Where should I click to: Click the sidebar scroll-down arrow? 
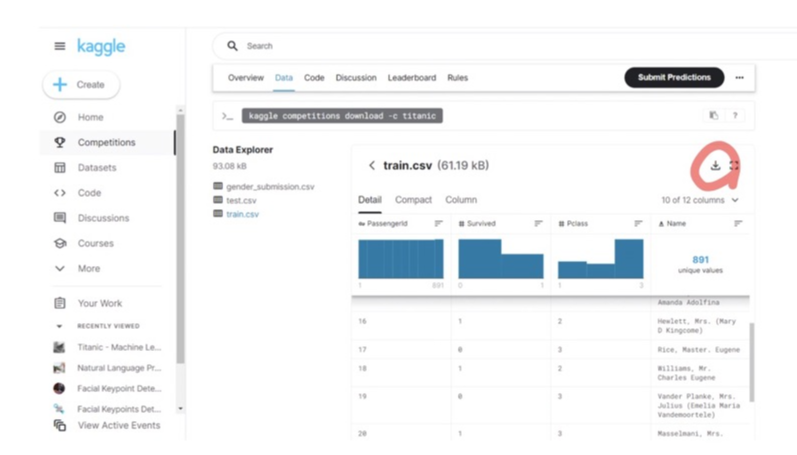coord(180,409)
